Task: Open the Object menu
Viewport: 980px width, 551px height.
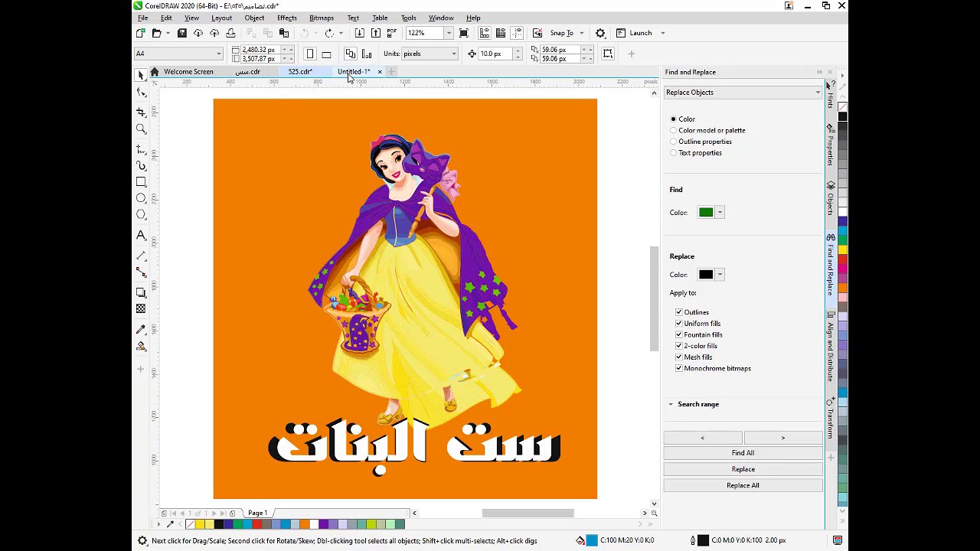Action: tap(254, 18)
